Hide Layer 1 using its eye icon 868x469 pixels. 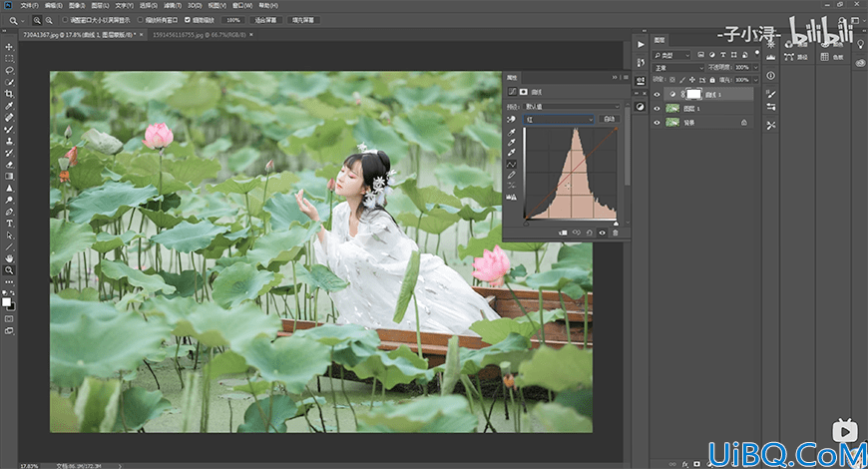click(x=657, y=109)
